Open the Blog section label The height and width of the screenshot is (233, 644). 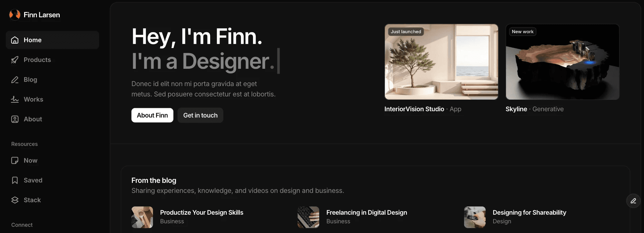(30, 80)
